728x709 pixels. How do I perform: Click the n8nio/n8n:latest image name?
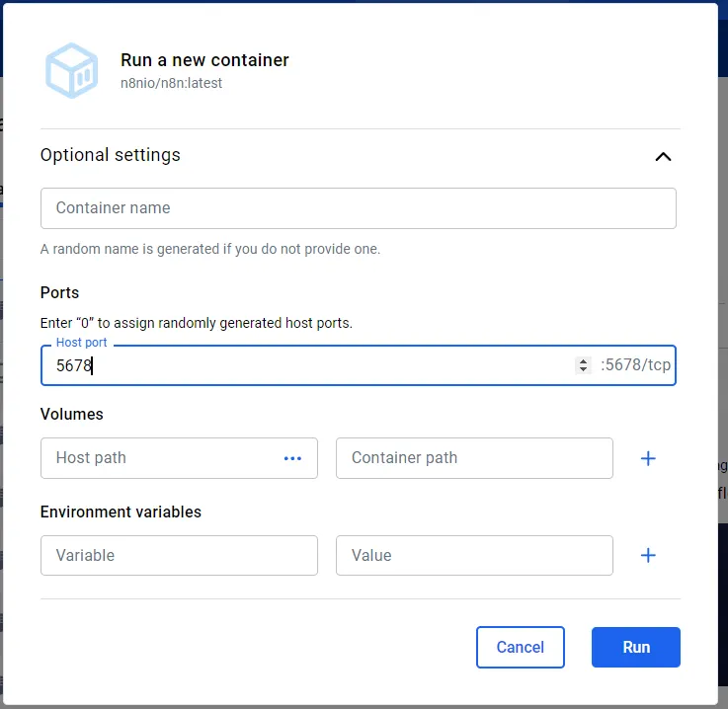(171, 84)
